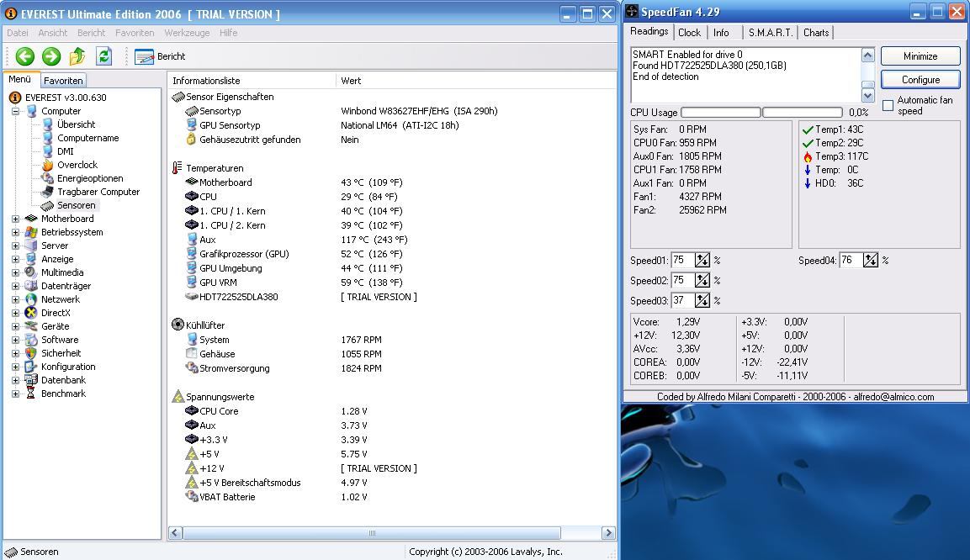Click the VBAT Batterie icon

192,496
